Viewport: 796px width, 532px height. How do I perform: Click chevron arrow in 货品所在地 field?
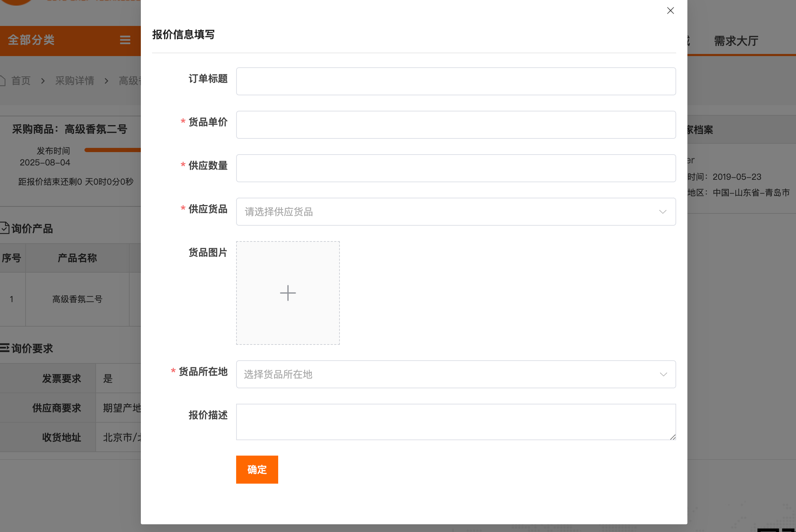(663, 374)
